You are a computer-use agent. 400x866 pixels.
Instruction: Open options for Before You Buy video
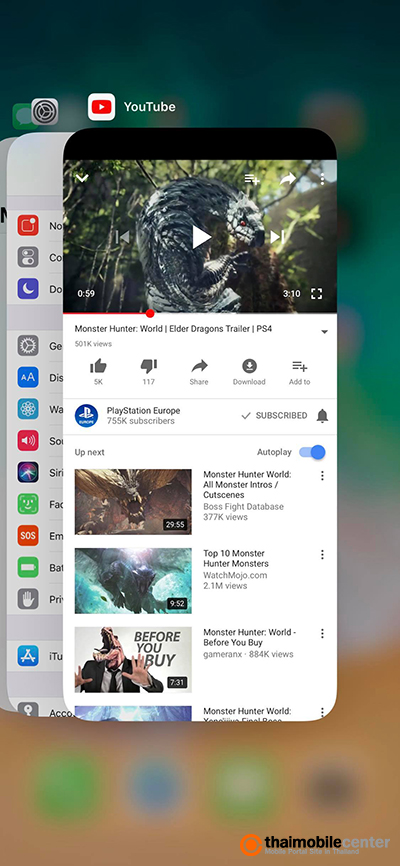(x=322, y=633)
